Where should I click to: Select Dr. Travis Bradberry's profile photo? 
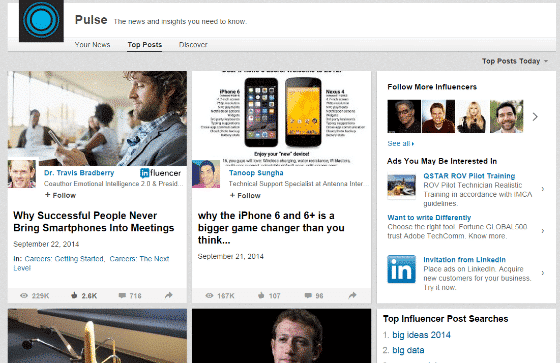(x=22, y=174)
